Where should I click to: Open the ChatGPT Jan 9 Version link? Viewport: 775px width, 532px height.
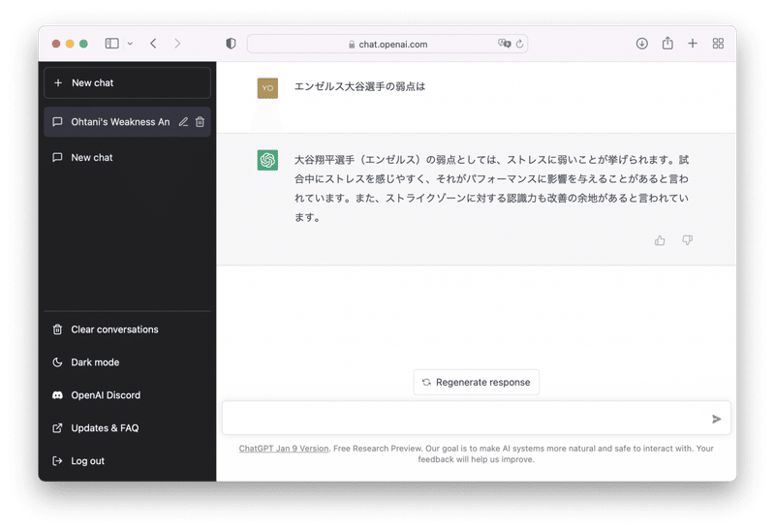click(x=284, y=449)
